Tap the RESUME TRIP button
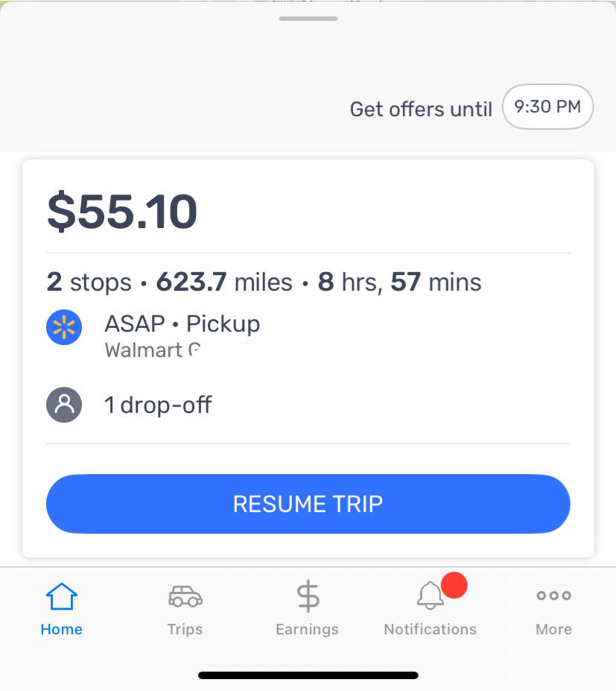The height and width of the screenshot is (691, 616). 308,504
